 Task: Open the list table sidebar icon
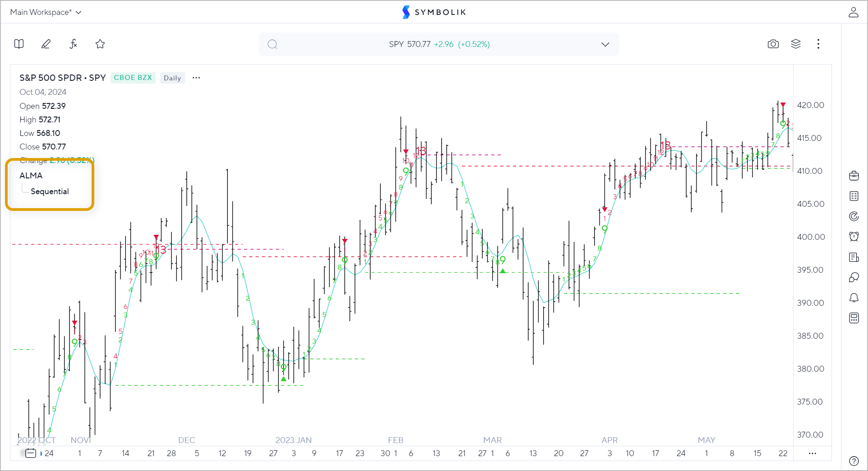[854, 196]
